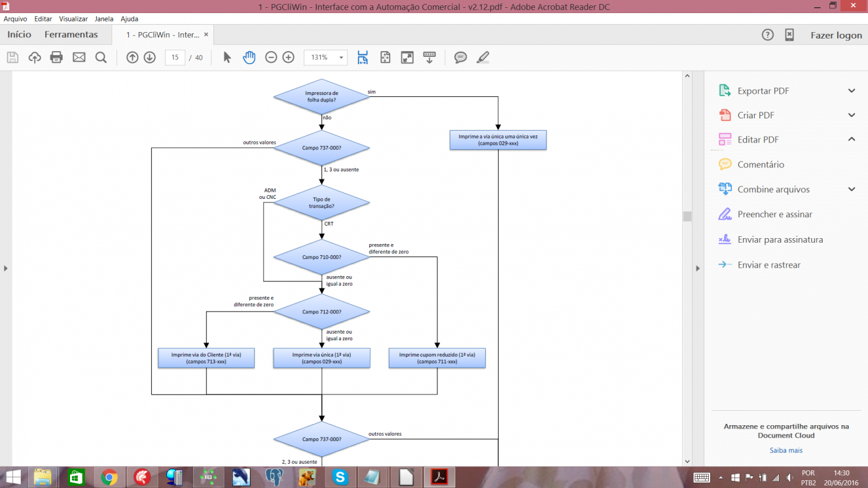868x488 pixels.
Task: Open the search magnifier tool
Action: [101, 58]
